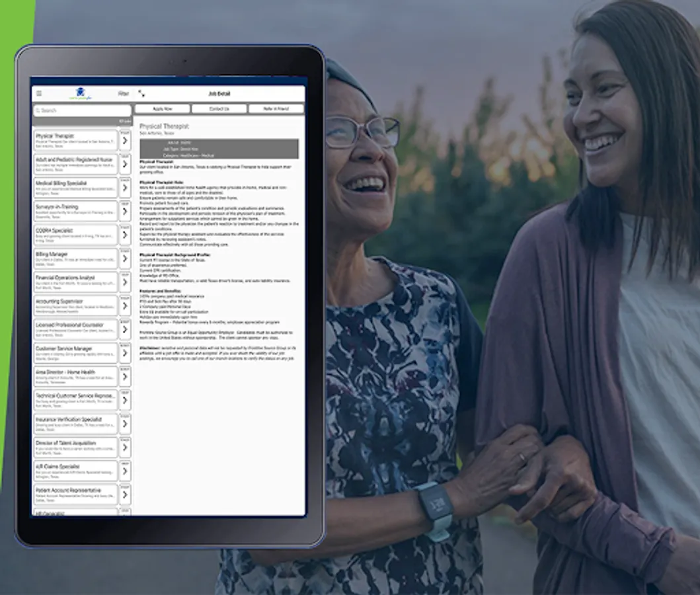Image resolution: width=700 pixels, height=595 pixels.
Task: Click the Apply Now button
Action: pyautogui.click(x=163, y=108)
